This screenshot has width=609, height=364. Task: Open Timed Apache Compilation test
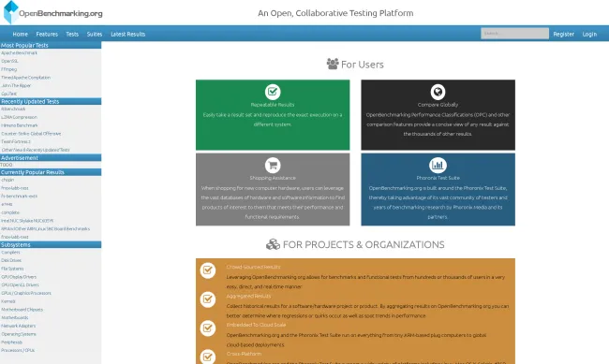click(x=25, y=78)
